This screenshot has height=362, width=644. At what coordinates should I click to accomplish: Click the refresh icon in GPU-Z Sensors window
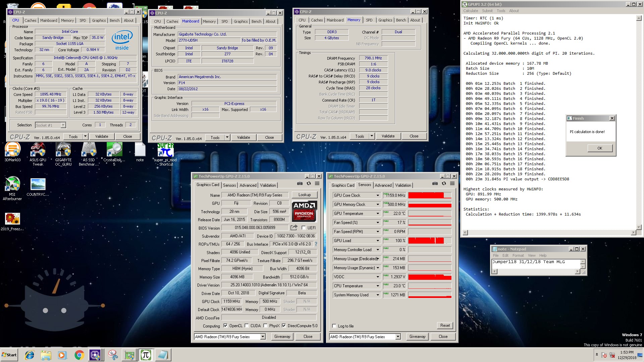coord(444,184)
